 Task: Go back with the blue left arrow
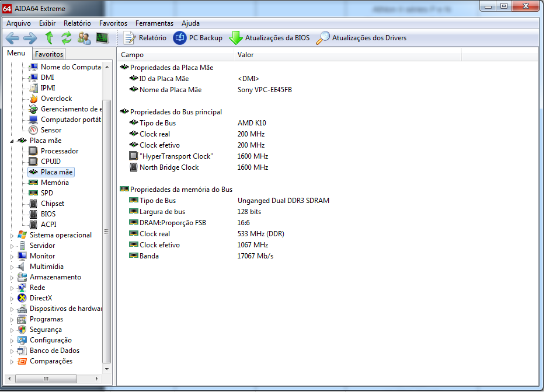point(12,38)
